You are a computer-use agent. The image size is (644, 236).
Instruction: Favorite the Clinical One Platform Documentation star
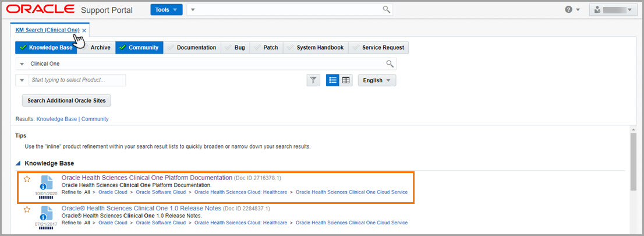(27, 179)
